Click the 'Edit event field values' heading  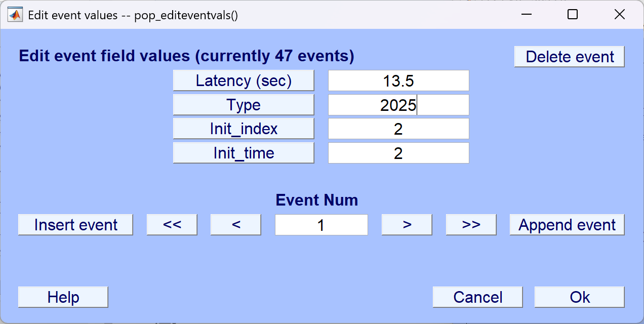click(x=186, y=56)
